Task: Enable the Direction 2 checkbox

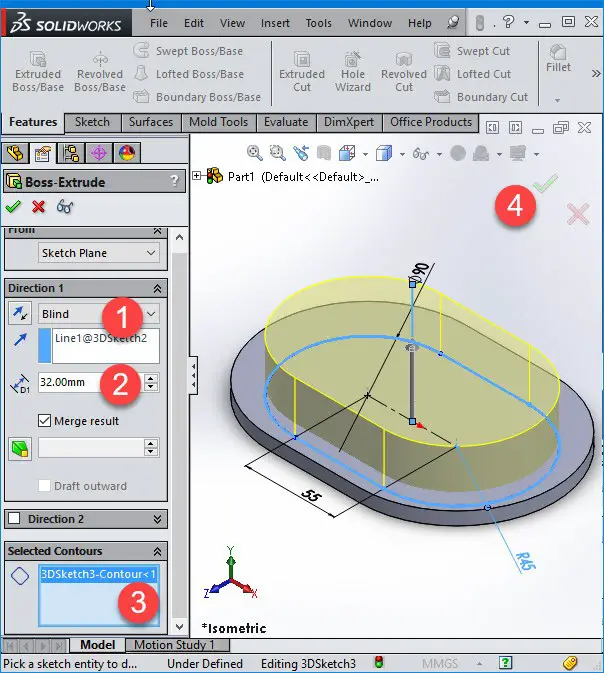Action: click(14, 518)
